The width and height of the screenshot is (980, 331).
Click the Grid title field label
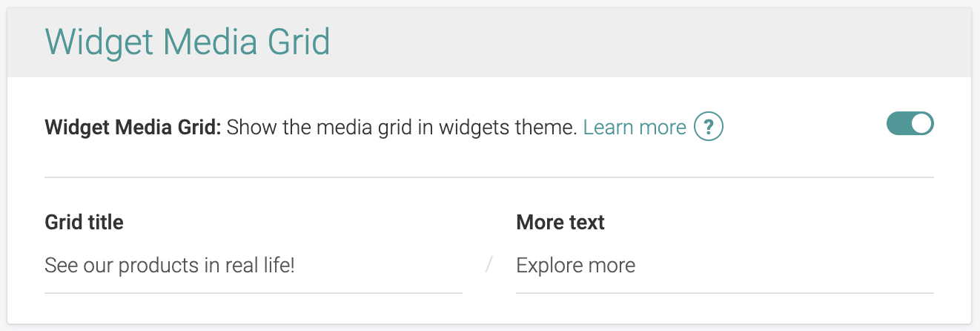[x=84, y=222]
